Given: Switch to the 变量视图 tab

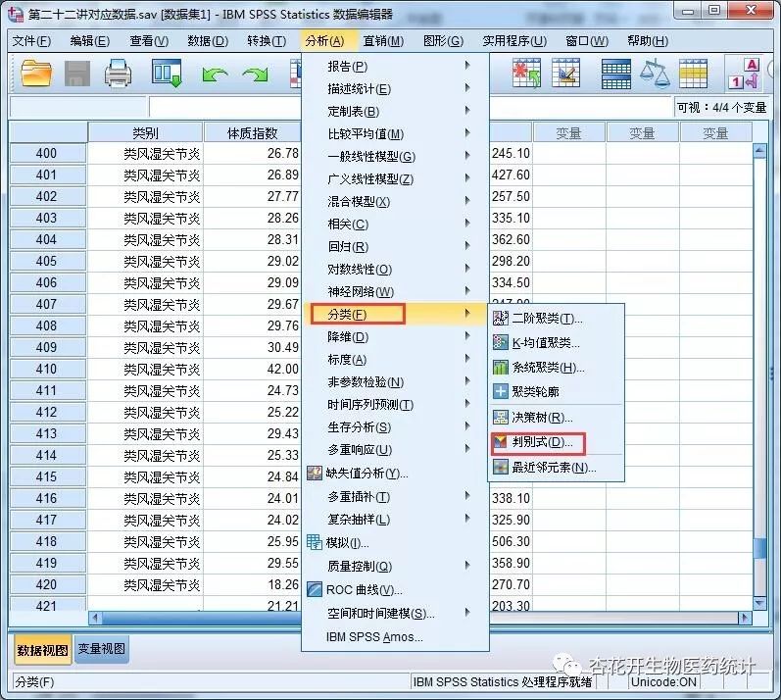Looking at the screenshot, I should coord(102,649).
